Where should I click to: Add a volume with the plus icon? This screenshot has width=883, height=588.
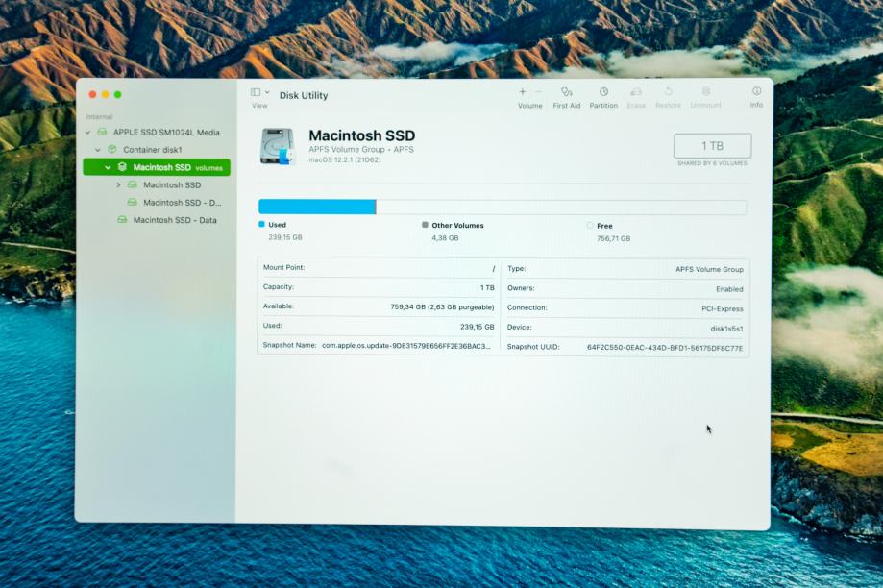(x=522, y=92)
